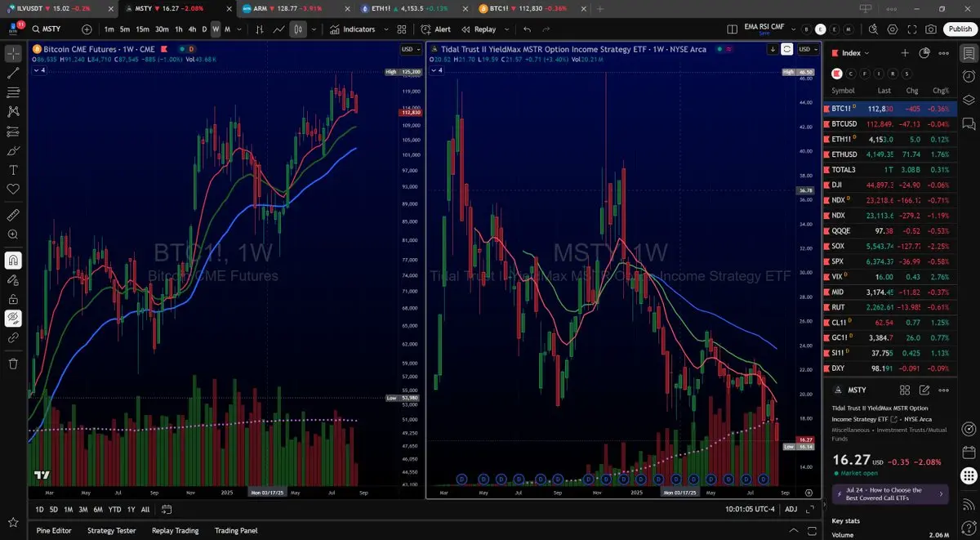Open favorites star at toolbar bottom
The image size is (980, 540).
click(13, 521)
